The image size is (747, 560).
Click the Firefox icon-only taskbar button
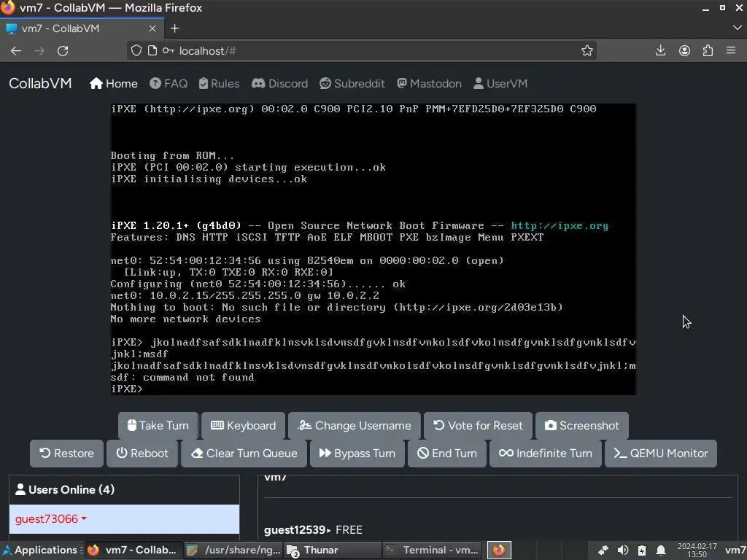(499, 550)
